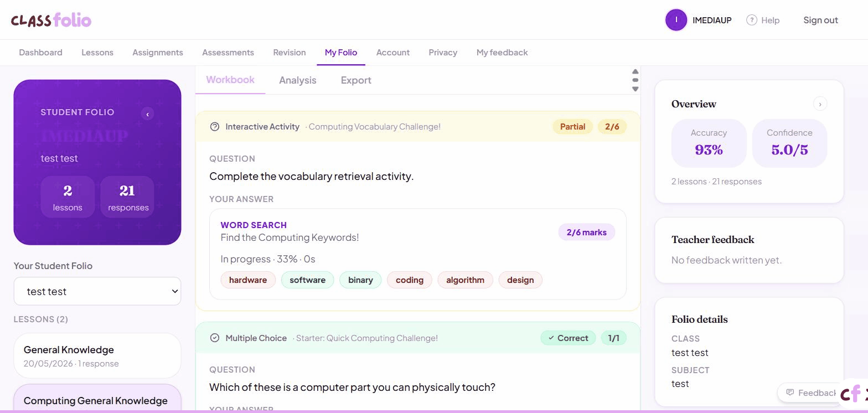Open the Account tab
Image resolution: width=868 pixels, height=413 pixels.
point(393,53)
